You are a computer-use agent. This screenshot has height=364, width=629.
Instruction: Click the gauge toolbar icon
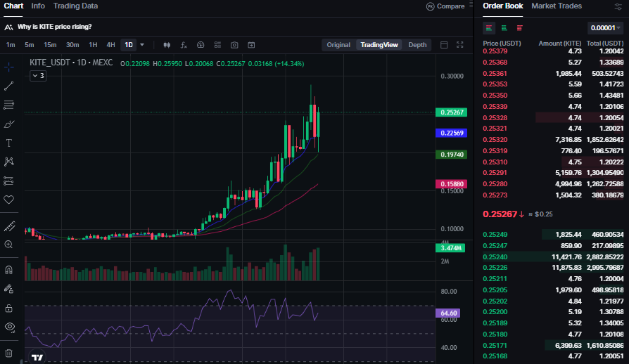(x=201, y=45)
